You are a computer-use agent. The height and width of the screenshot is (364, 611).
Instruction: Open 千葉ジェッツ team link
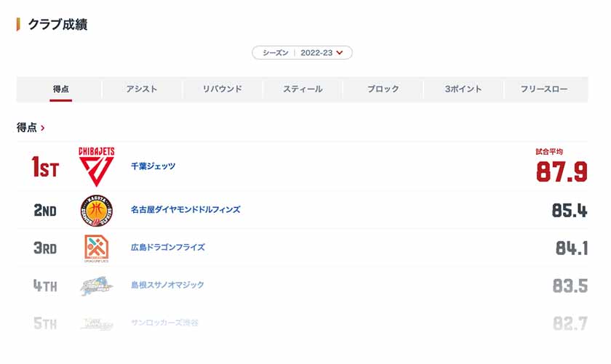[x=153, y=166]
